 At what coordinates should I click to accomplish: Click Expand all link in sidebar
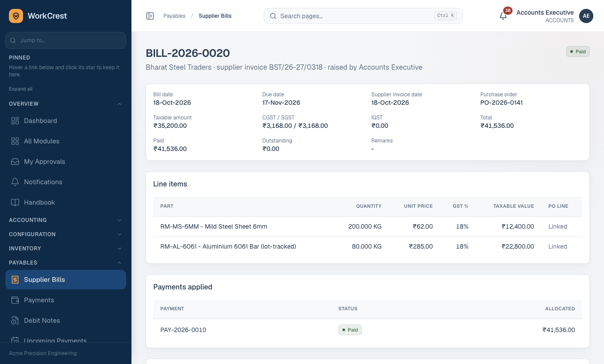pos(21,89)
